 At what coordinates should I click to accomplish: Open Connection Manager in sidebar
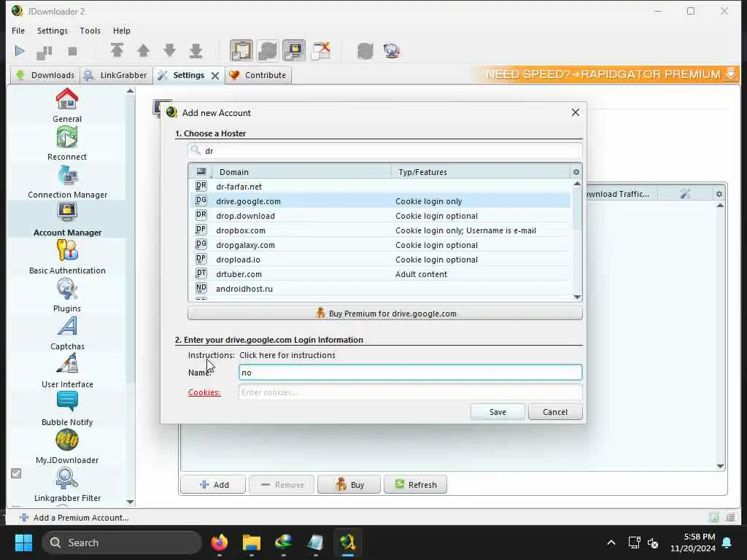click(67, 182)
